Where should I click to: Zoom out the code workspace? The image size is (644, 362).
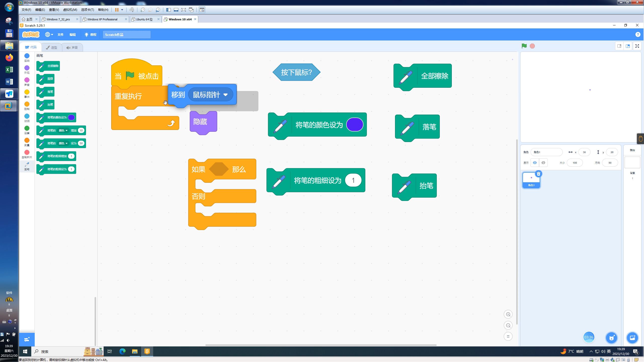pos(508,326)
